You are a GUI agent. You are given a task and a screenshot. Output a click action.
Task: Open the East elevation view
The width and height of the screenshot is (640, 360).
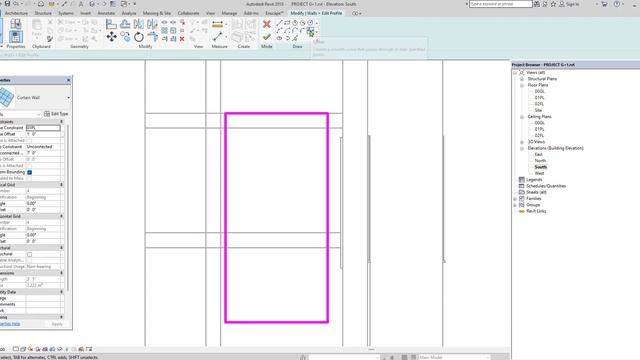point(539,154)
